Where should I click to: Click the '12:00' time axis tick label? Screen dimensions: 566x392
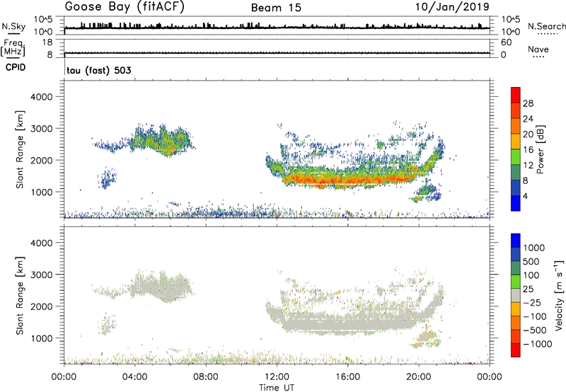coord(277,377)
